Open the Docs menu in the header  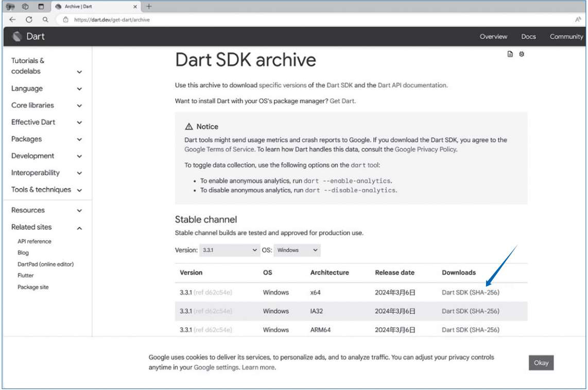pos(528,37)
